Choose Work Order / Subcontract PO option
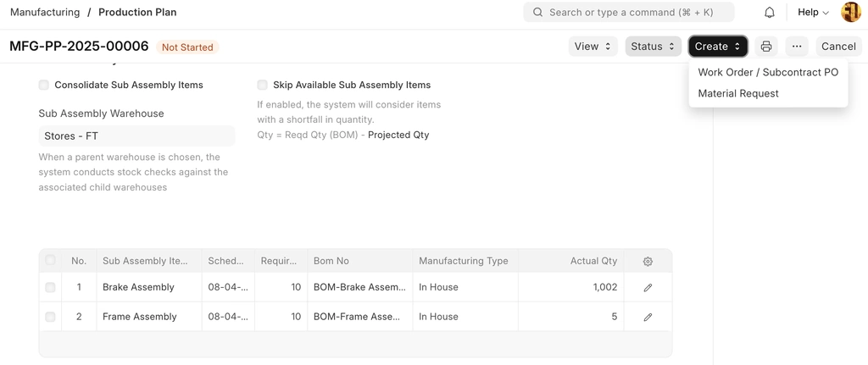The width and height of the screenshot is (868, 365). click(767, 72)
